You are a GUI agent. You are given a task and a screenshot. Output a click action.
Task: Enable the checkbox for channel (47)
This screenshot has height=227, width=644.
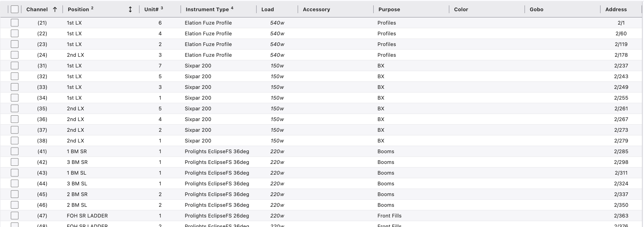14,216
